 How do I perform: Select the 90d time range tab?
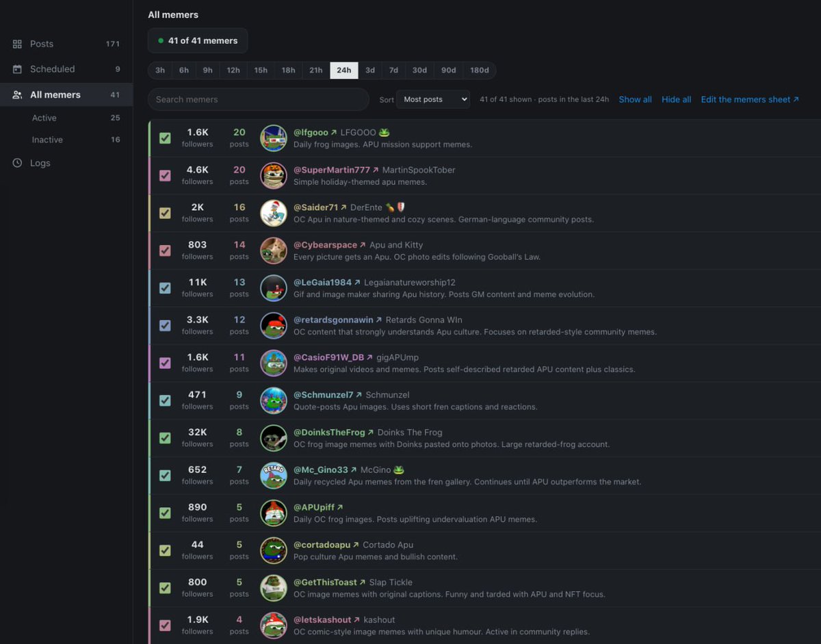[449, 70]
